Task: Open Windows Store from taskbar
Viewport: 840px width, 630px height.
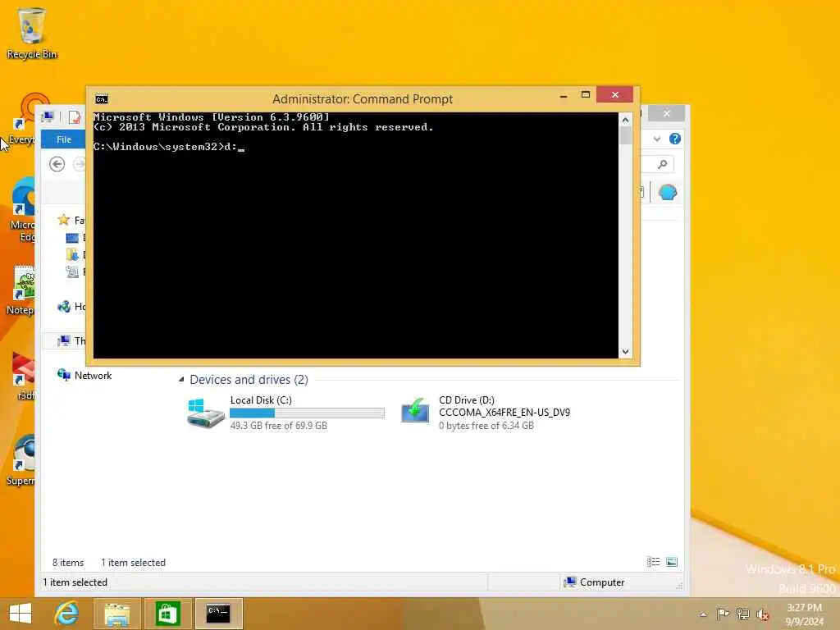Action: click(x=167, y=614)
